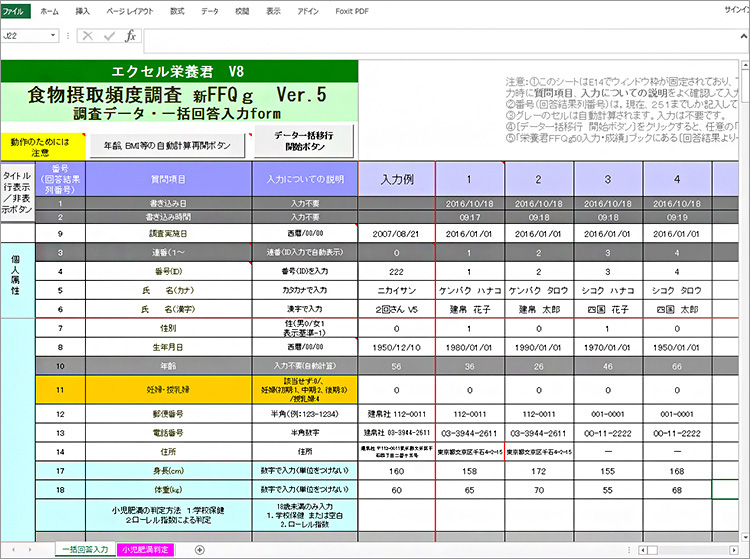Open the Foxit PDF ribbon tab

coord(352,11)
